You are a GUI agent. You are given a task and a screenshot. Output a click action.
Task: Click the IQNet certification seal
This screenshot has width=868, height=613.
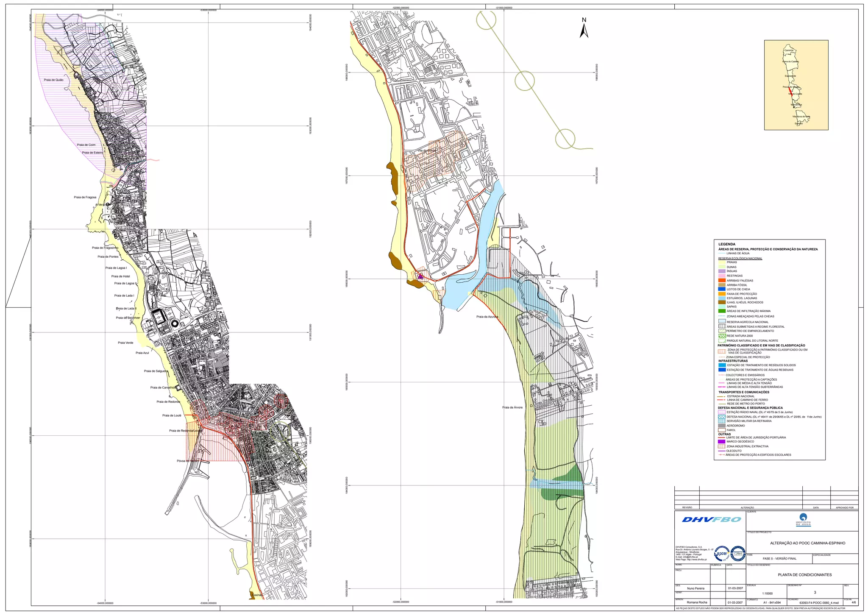tap(738, 554)
